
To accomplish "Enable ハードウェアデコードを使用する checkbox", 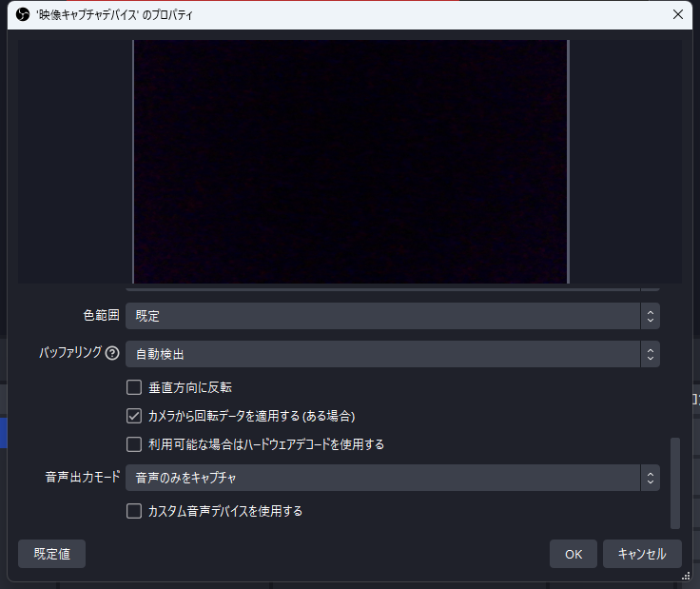I will pos(134,444).
